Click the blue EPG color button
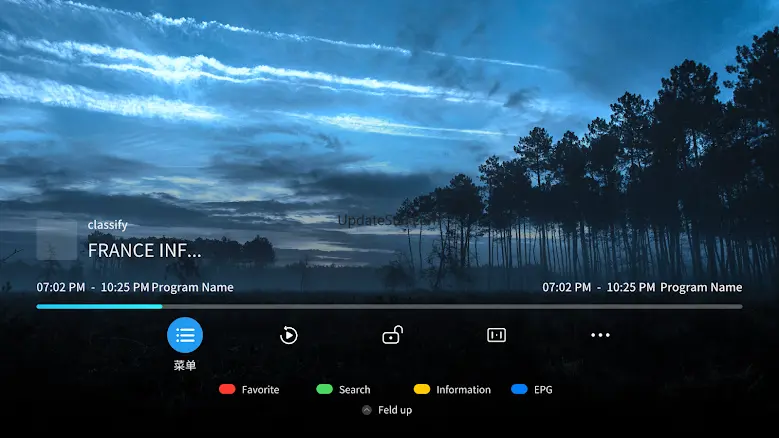 click(x=519, y=389)
